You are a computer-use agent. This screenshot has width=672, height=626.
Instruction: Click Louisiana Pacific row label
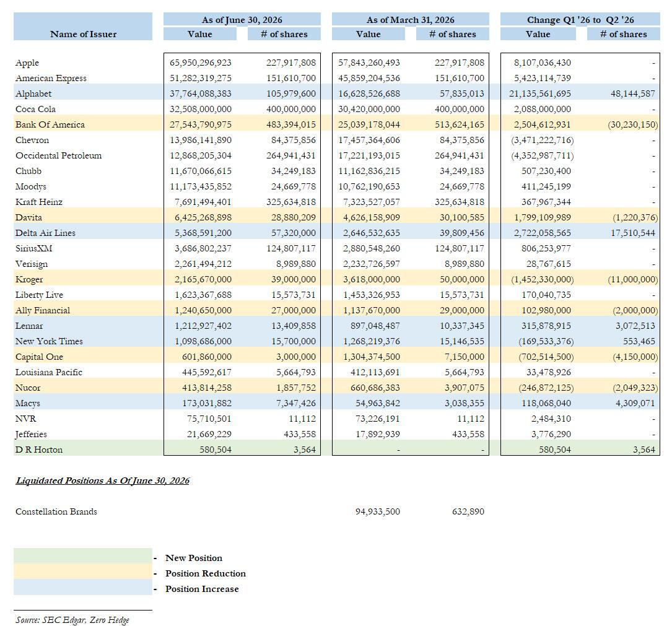coord(49,372)
